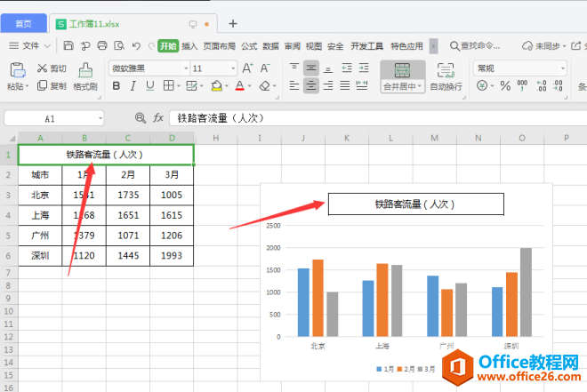This screenshot has width=587, height=392.
Task: Apply cell borders
Action: pyautogui.click(x=168, y=86)
